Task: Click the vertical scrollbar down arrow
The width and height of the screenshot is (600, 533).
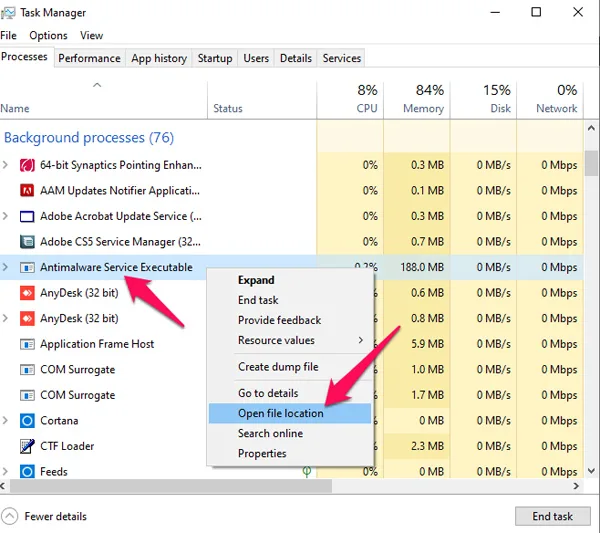Action: pos(591,471)
